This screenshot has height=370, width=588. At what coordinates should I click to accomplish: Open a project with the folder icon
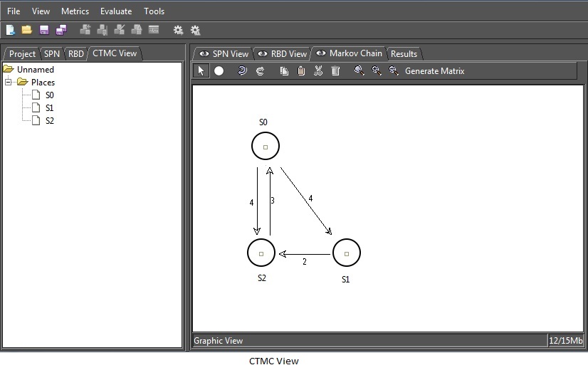pos(26,30)
